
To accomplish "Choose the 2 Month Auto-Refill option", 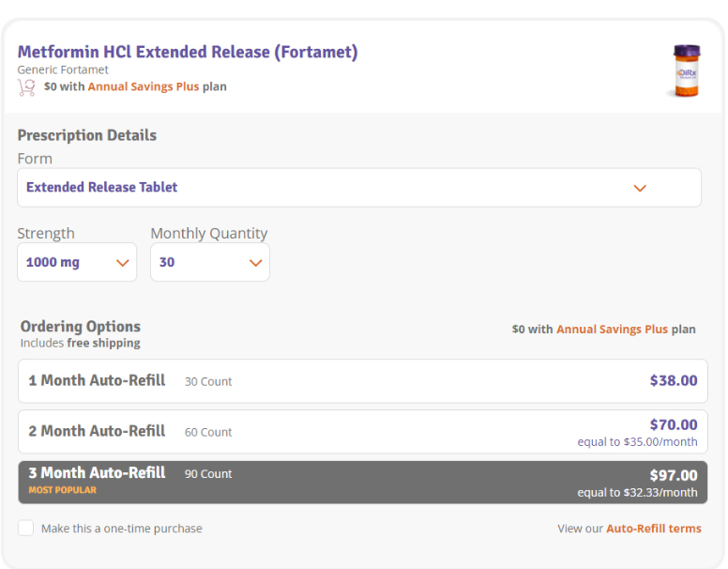I will [362, 432].
